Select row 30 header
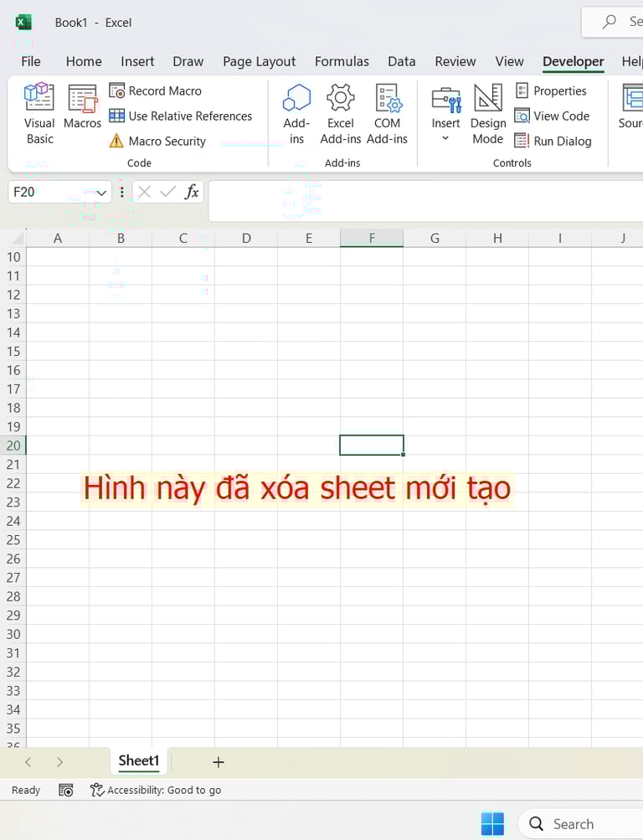The image size is (643, 840). [x=13, y=634]
